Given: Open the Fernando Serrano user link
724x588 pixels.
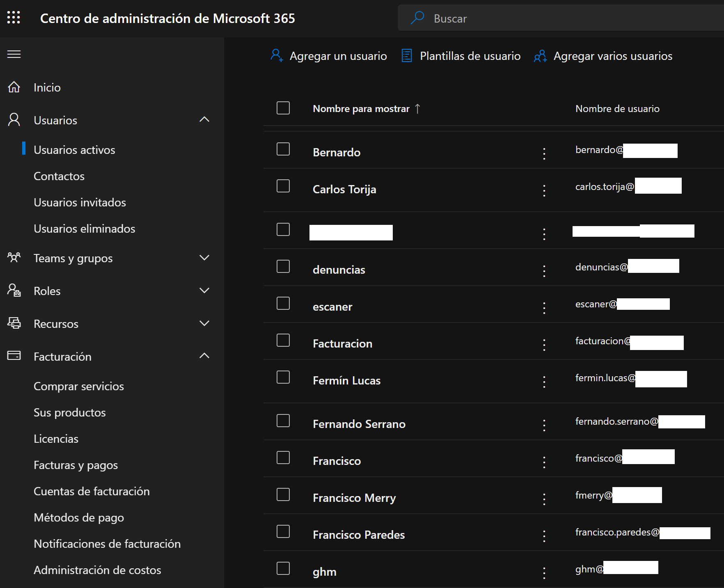Looking at the screenshot, I should (x=359, y=424).
